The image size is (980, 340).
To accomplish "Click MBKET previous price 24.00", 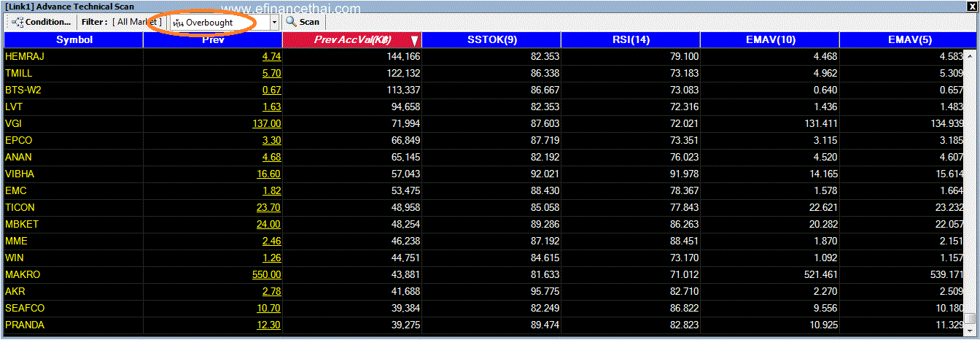I will 269,224.
